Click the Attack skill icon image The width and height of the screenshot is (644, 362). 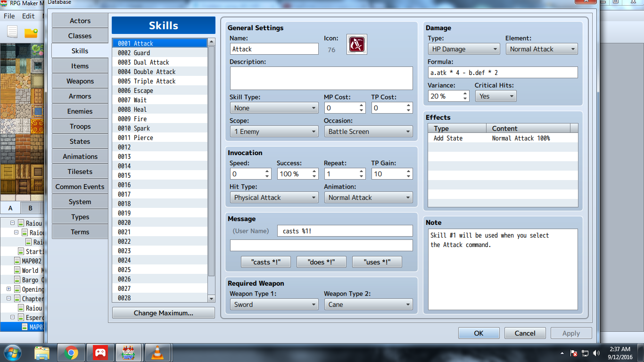(357, 44)
